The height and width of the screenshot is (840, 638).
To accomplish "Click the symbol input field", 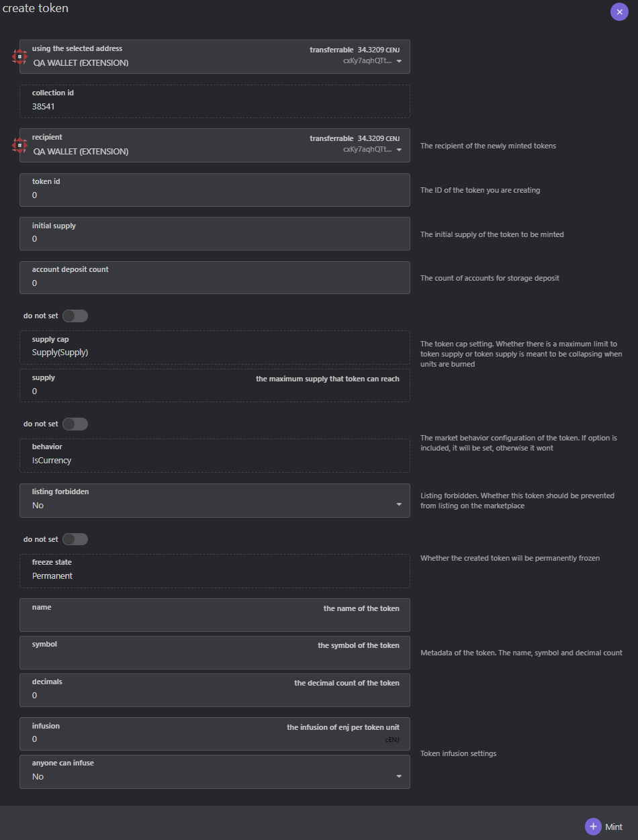I will click(215, 653).
